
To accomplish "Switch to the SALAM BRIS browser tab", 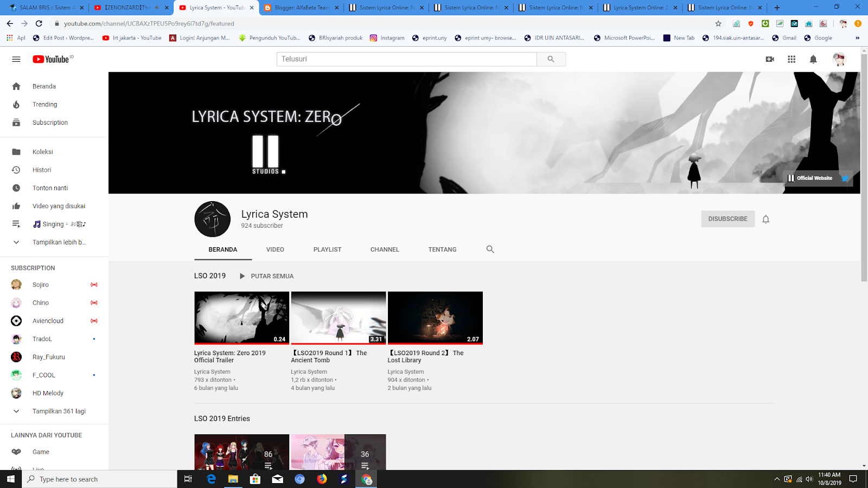I will pos(46,8).
